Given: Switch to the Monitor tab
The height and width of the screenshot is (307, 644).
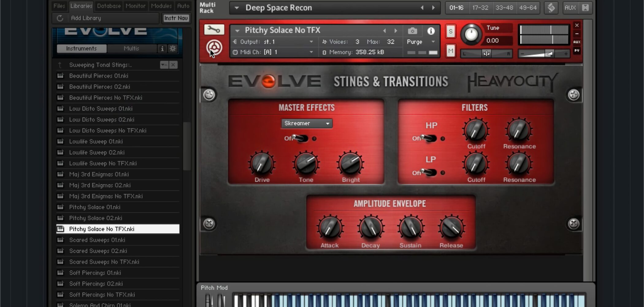Looking at the screenshot, I should coord(136,6).
